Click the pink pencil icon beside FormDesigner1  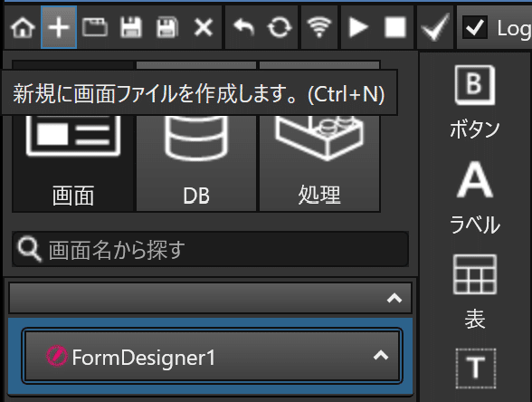(56, 356)
